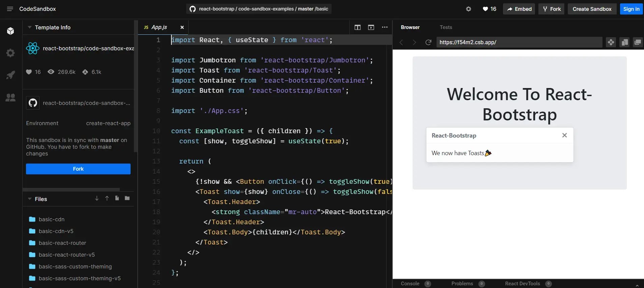Click the CodeSandbox title text
Viewport: 644px width, 288px height.
(37, 9)
